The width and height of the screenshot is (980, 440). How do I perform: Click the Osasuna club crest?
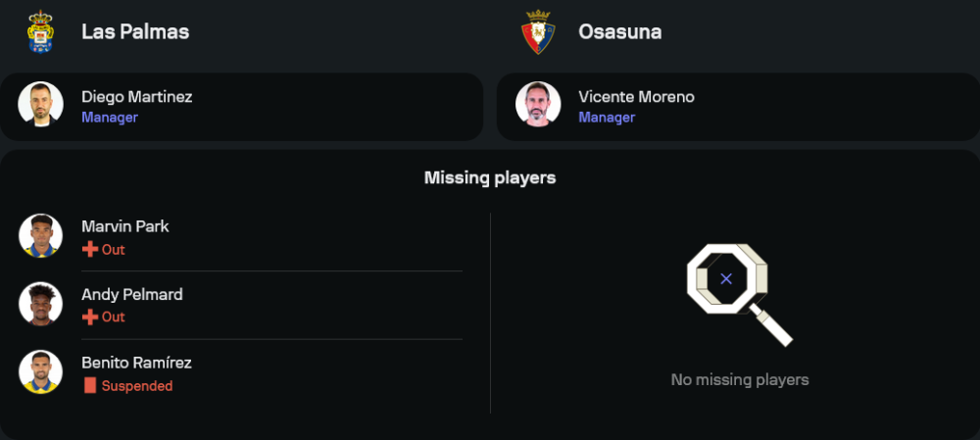pyautogui.click(x=538, y=31)
